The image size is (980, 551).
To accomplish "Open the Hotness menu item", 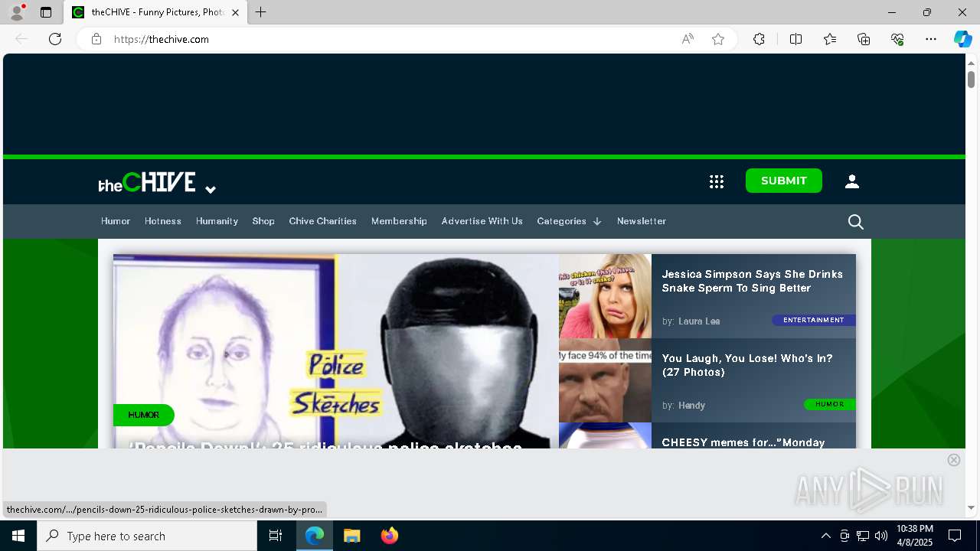I will (x=163, y=221).
